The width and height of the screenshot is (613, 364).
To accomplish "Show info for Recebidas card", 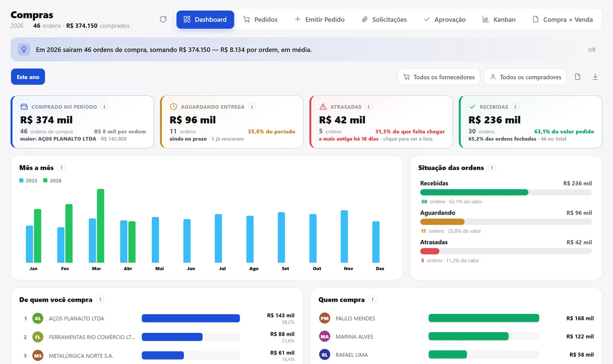I will (x=516, y=107).
